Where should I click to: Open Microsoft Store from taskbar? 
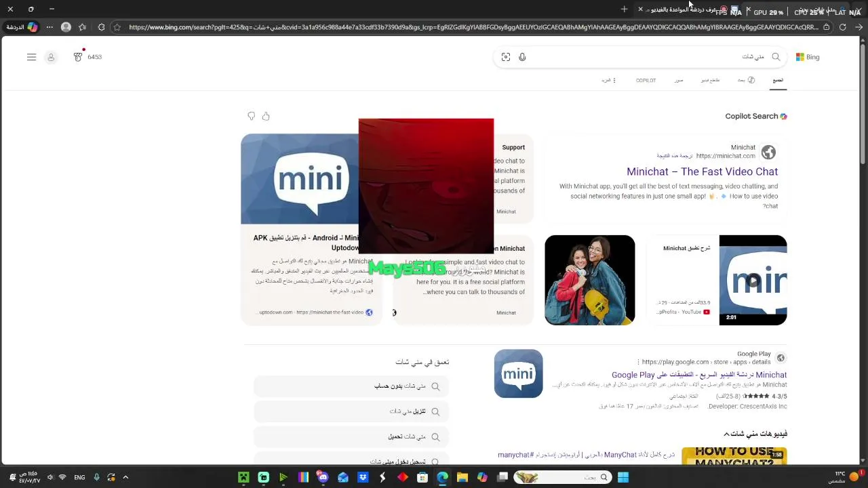(x=422, y=477)
